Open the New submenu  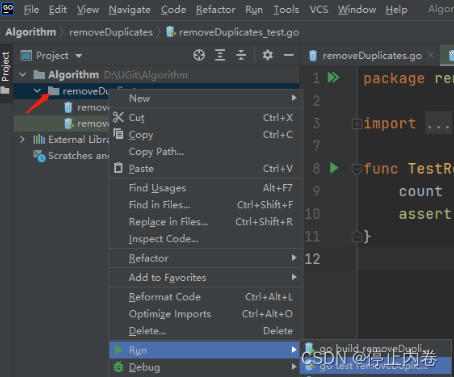point(206,98)
